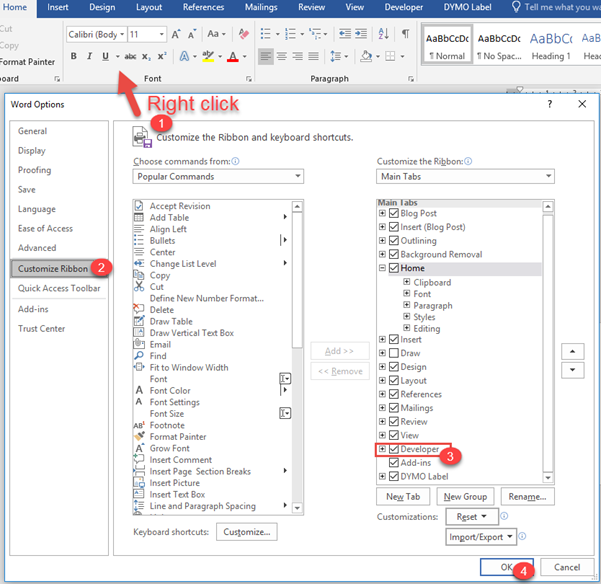Apply Underline formatting button
The width and height of the screenshot is (601, 584).
(105, 56)
